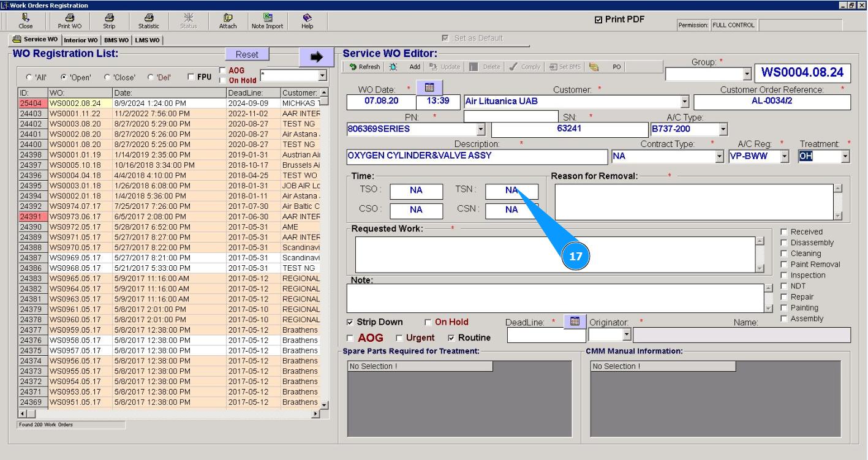Click the Strip printer icon
The width and height of the screenshot is (868, 460).
(109, 18)
